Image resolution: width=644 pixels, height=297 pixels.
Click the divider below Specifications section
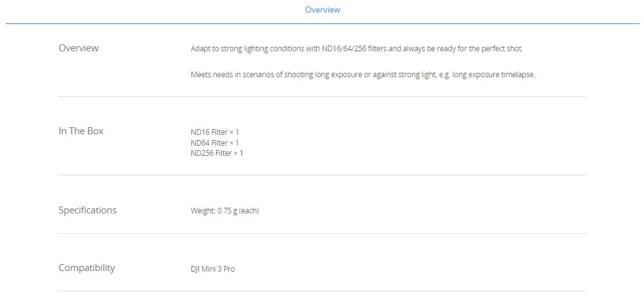click(x=323, y=234)
